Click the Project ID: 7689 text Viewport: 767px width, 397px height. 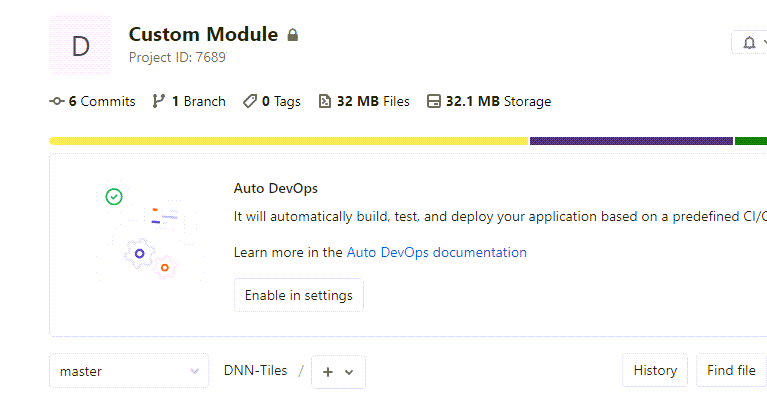point(178,57)
